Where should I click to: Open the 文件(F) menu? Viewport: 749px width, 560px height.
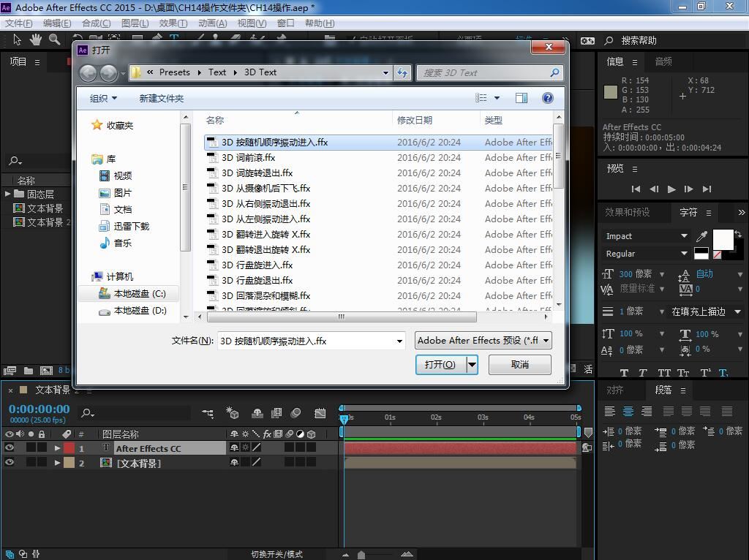pos(18,23)
